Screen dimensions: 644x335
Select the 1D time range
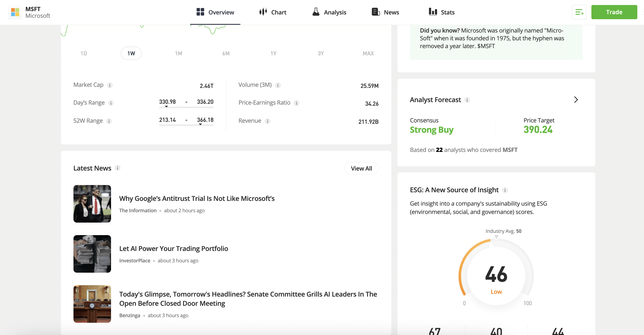(84, 53)
